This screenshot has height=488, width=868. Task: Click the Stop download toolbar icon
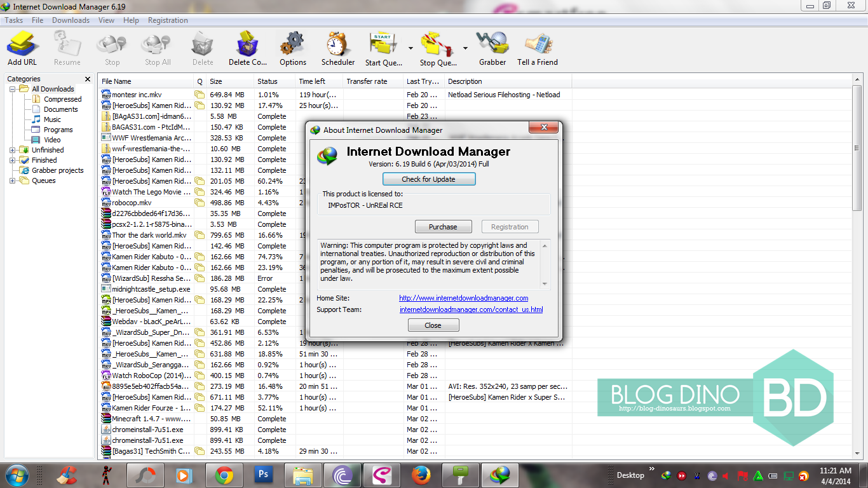point(112,49)
